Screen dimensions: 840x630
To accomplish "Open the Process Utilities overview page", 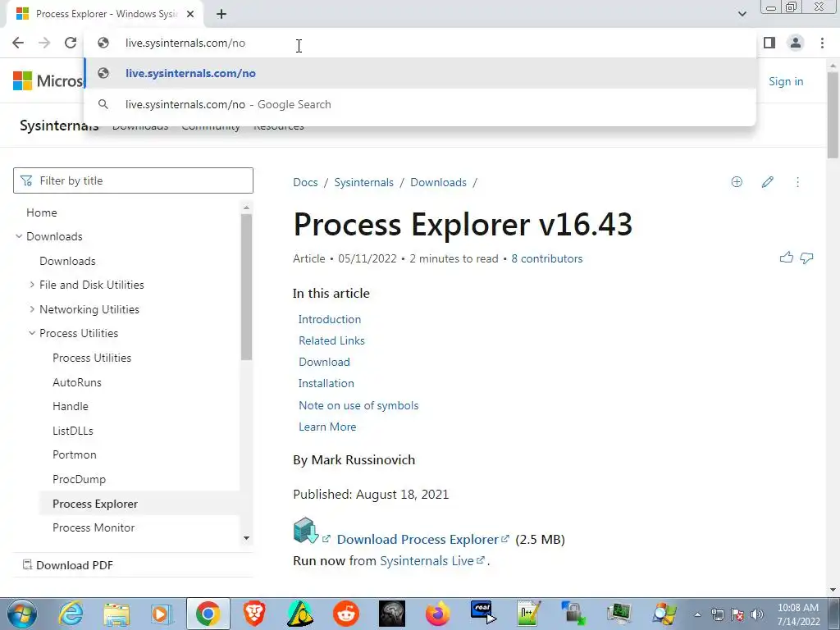I will click(x=92, y=358).
